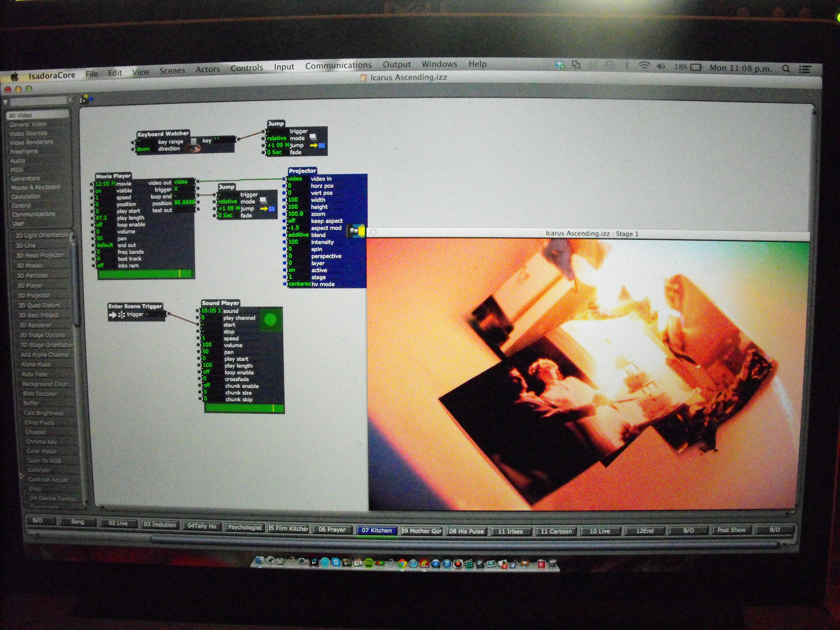Viewport: 840px width, 630px height.
Task: Change lower Jump actor mode 'relative'
Action: pos(227,202)
